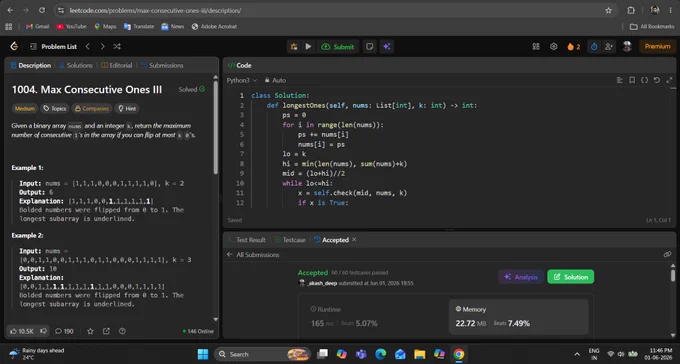Switch to the Solutions tab
The image size is (680, 364).
pos(76,66)
